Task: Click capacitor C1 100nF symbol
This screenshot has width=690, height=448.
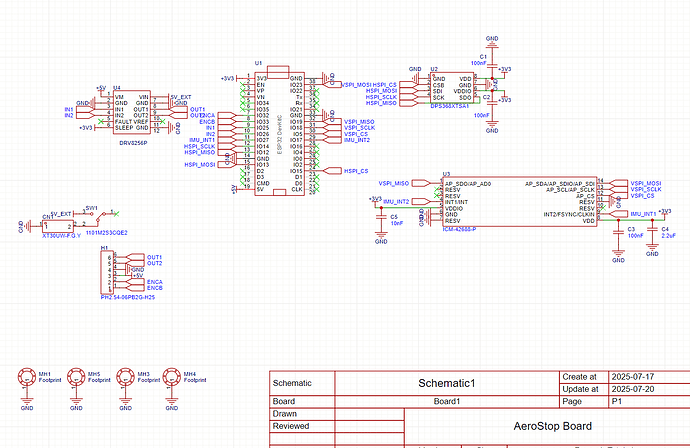Action: coord(491,63)
